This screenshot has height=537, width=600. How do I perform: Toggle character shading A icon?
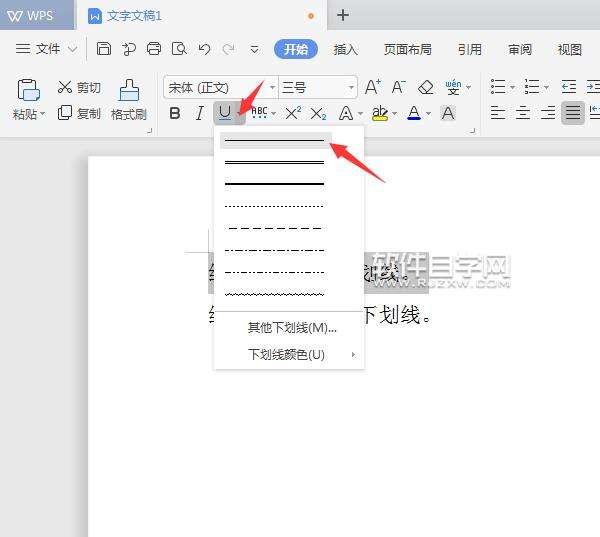448,113
